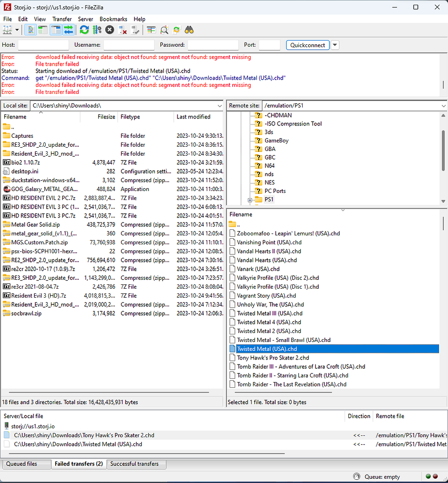Sort local files by Filesize column
448x483 pixels.
pos(99,117)
